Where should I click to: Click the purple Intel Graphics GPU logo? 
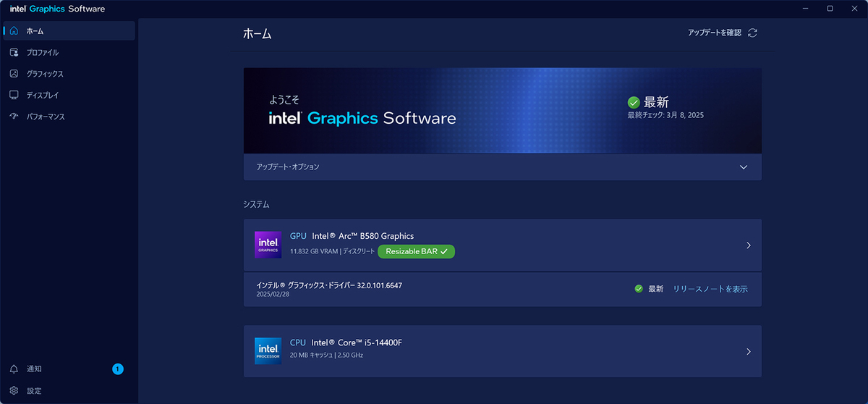[268, 245]
